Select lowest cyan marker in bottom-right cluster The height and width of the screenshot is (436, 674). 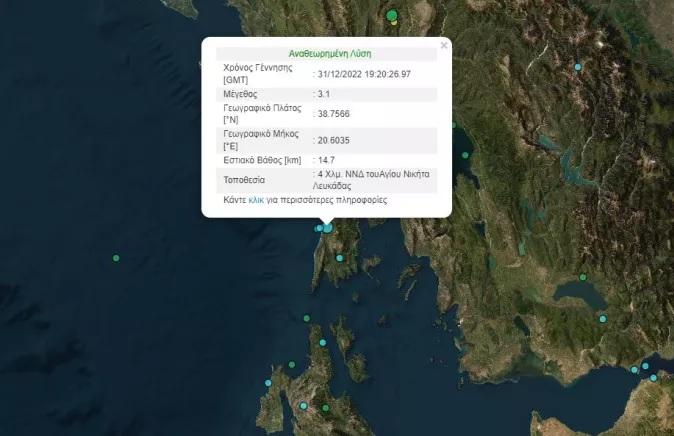(x=653, y=378)
